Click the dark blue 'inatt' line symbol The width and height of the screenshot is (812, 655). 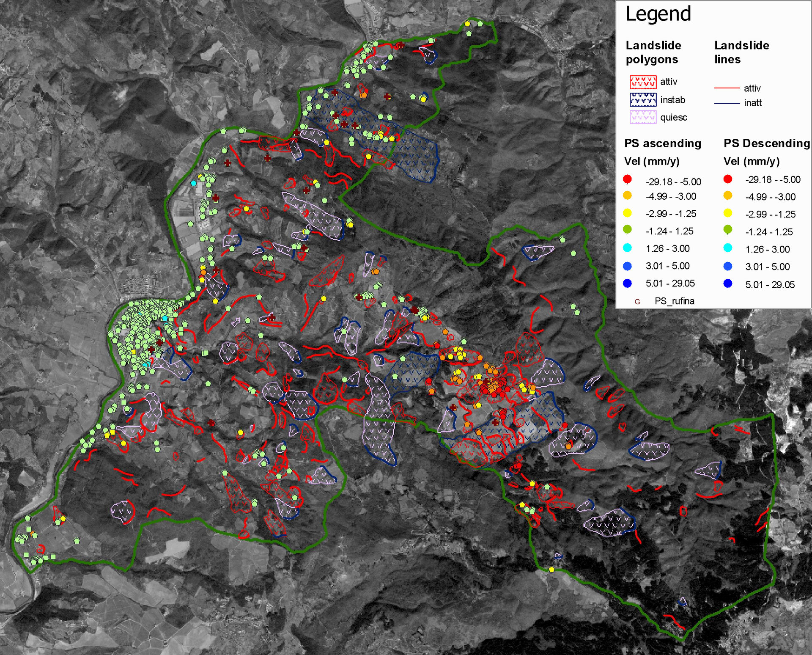click(727, 103)
